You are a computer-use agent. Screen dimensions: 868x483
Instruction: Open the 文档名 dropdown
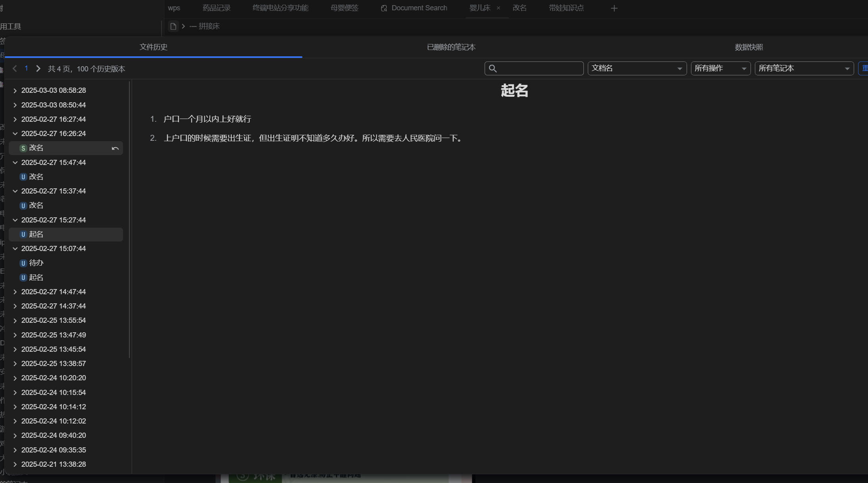pos(637,68)
